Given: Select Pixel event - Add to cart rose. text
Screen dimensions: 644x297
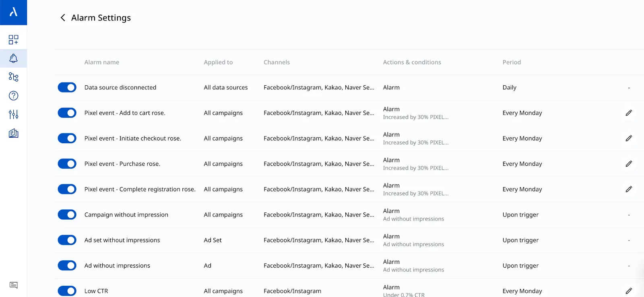Looking at the screenshot, I should coord(125,113).
